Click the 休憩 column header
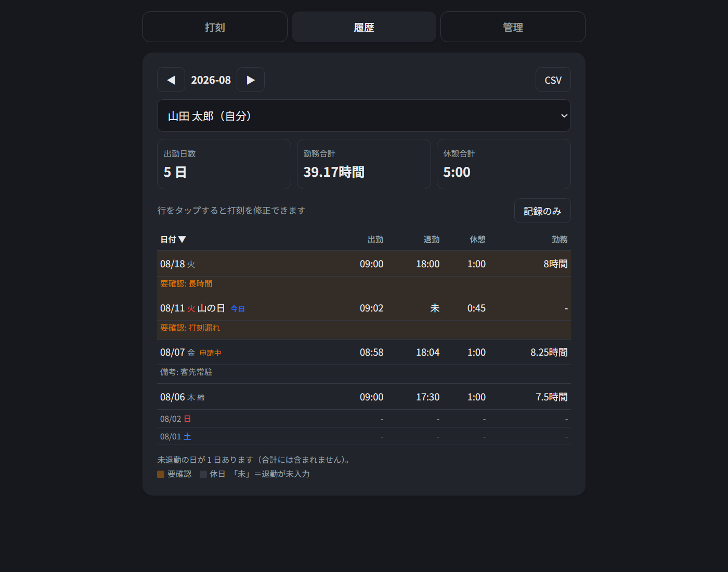The height and width of the screenshot is (572, 728). pyautogui.click(x=478, y=239)
